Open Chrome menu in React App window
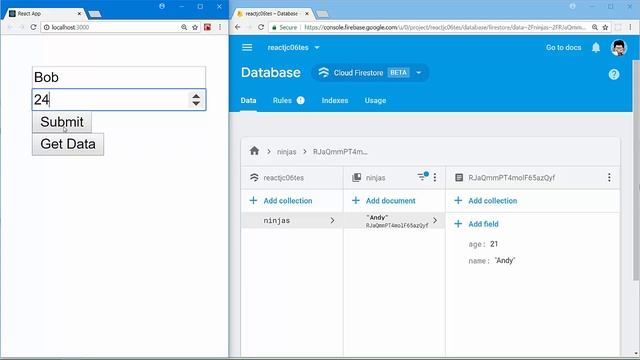The height and width of the screenshot is (360, 640). (x=220, y=27)
